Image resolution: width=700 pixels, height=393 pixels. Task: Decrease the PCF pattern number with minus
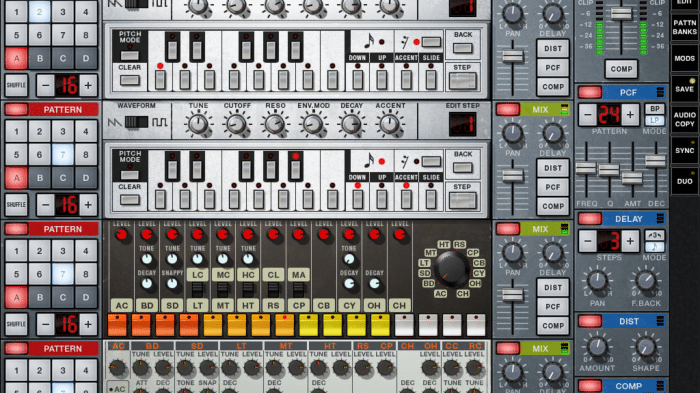point(588,115)
